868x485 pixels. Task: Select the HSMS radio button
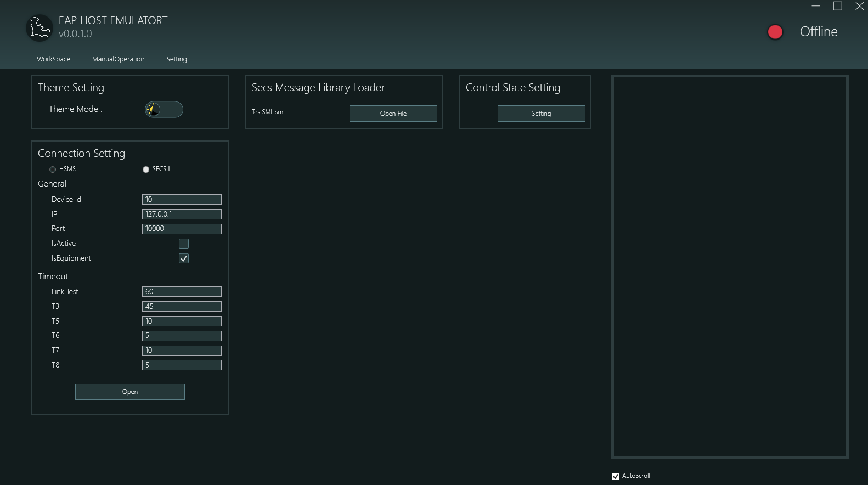point(53,170)
